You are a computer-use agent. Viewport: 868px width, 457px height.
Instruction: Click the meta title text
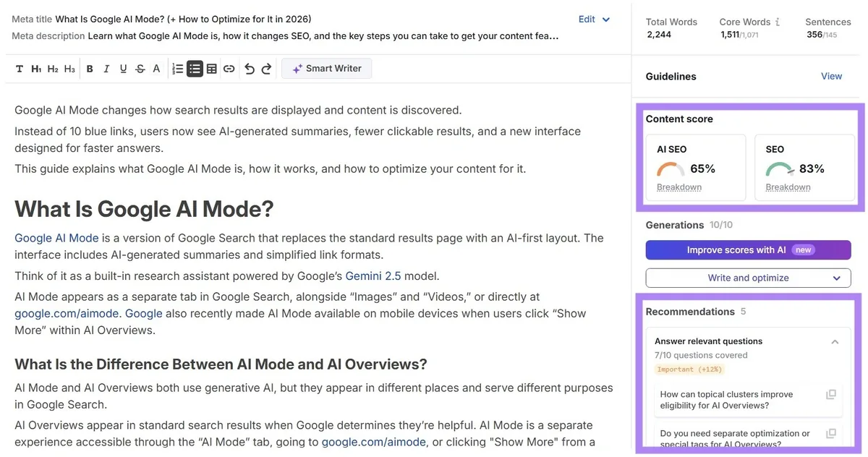[183, 19]
